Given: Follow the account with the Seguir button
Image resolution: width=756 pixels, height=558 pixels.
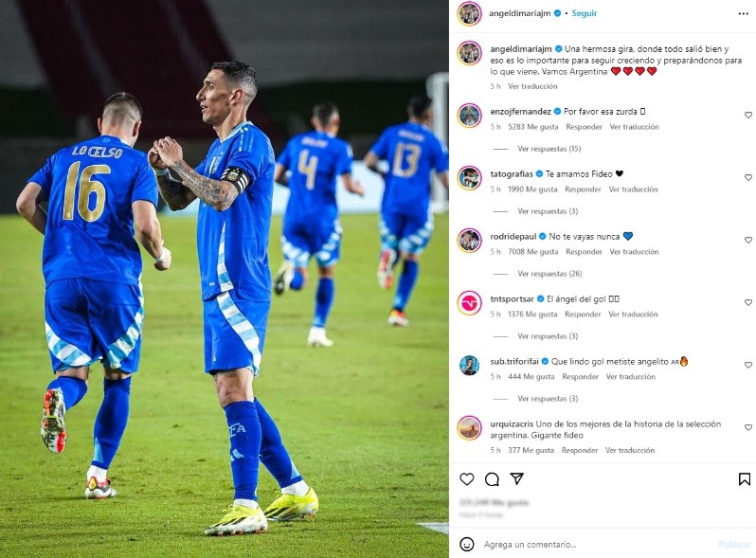Looking at the screenshot, I should click(x=584, y=13).
